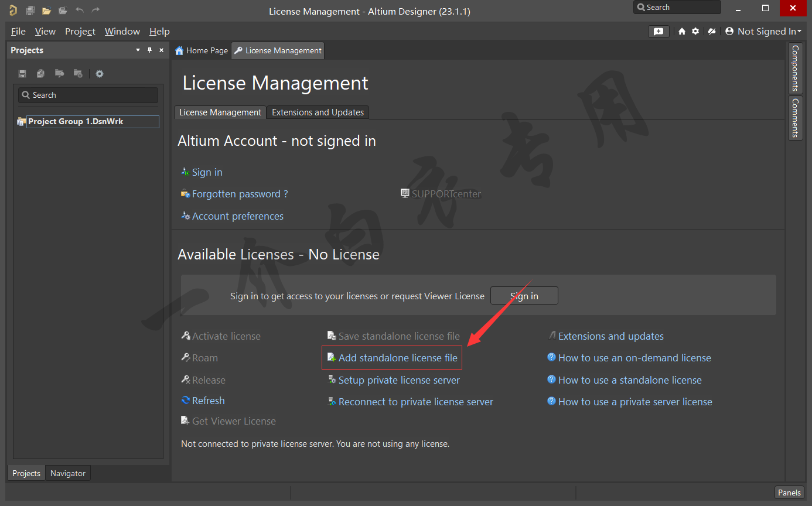Open the Projects panel dropdown arrow
The image size is (812, 506).
coord(138,50)
